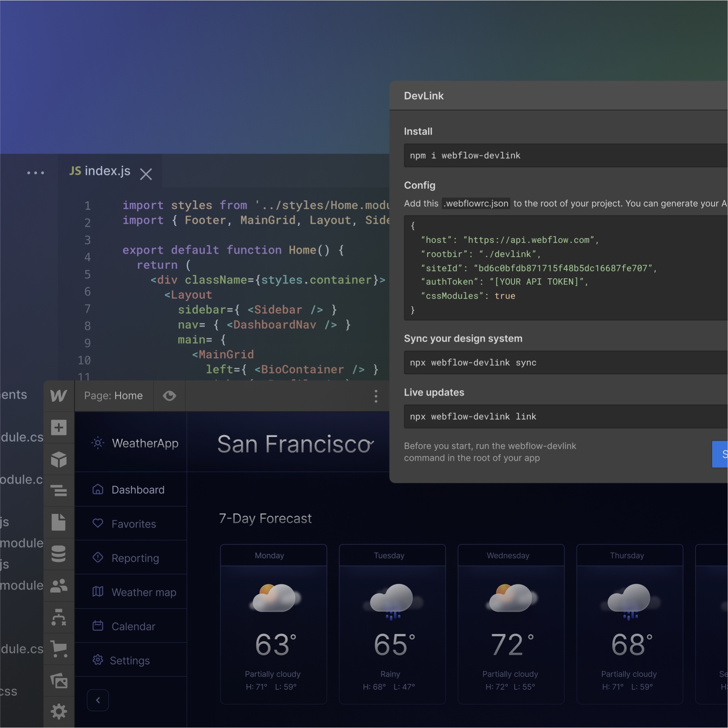728x728 pixels.
Task: Open the three-dot menu in top bar
Action: pos(376,396)
